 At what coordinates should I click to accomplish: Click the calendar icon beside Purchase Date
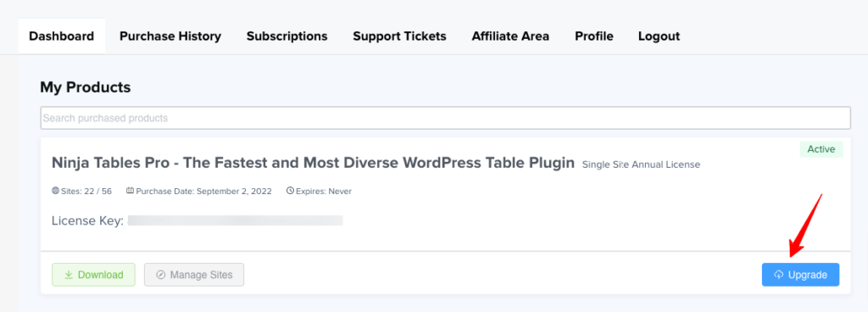130,191
